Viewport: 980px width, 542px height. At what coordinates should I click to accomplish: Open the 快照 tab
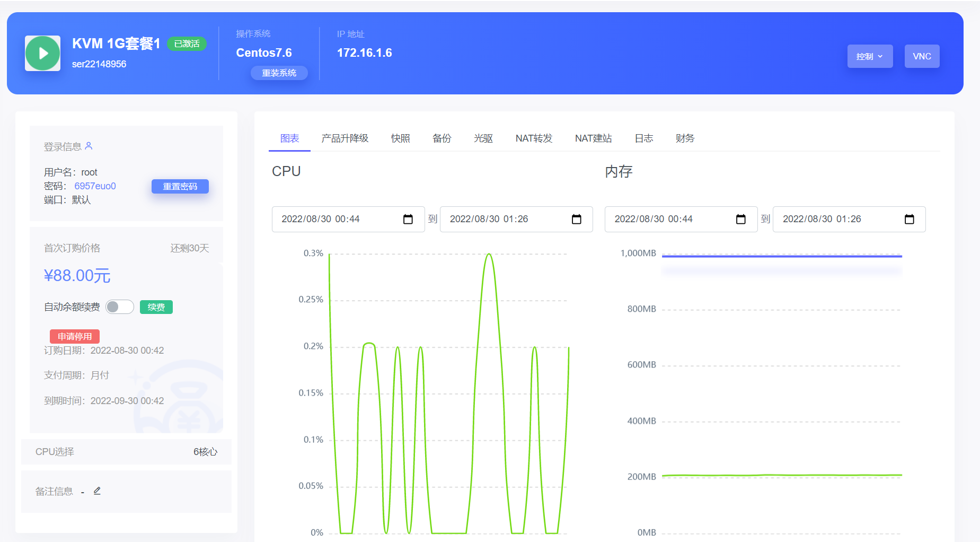(401, 138)
